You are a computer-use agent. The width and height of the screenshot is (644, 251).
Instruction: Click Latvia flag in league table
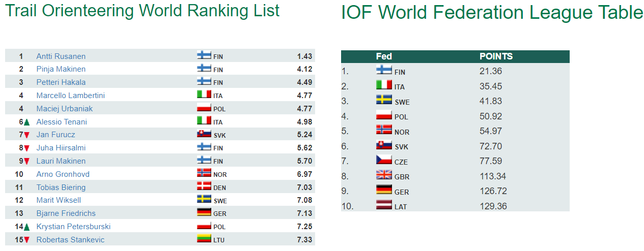[x=383, y=205]
